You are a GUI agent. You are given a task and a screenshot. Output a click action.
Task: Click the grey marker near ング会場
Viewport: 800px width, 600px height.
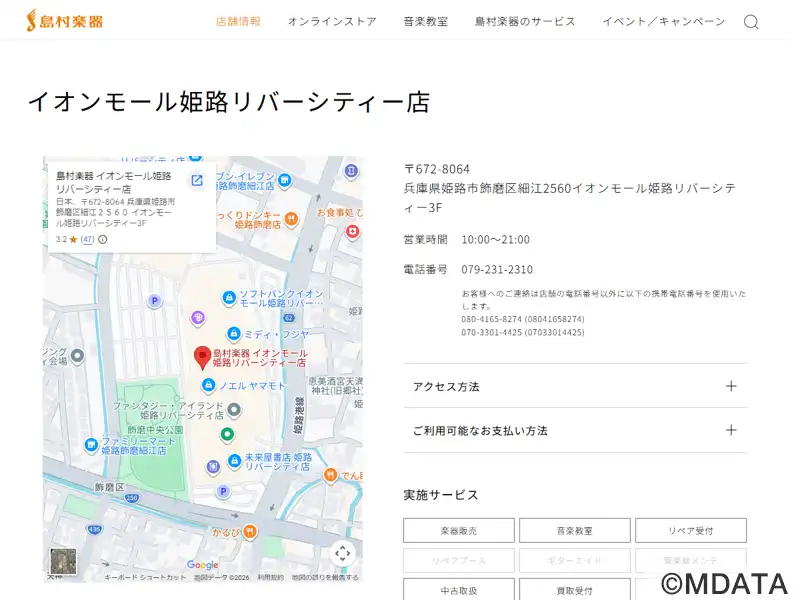point(77,355)
